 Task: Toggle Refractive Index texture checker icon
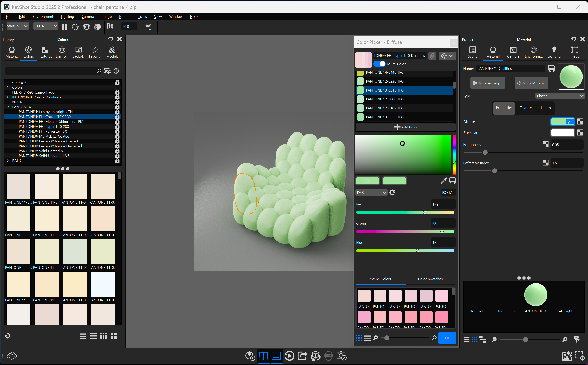545,163
